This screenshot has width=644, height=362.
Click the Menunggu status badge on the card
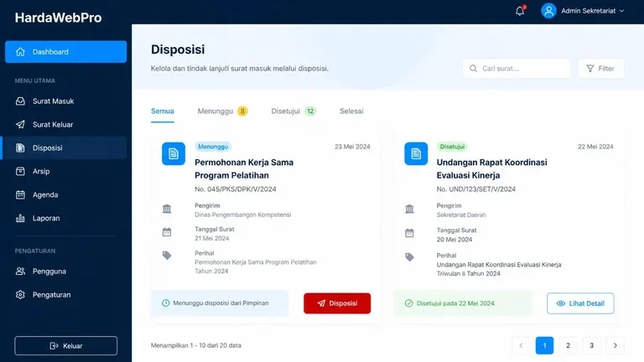pos(213,147)
